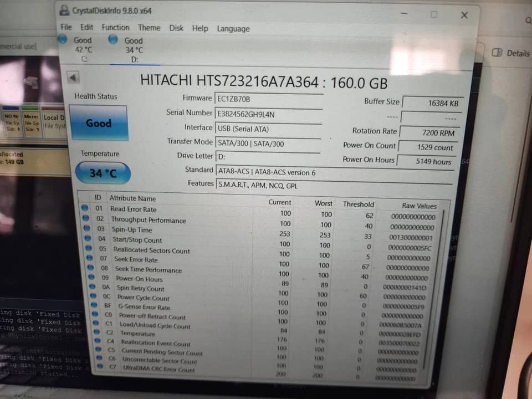Image resolution: width=532 pixels, height=399 pixels.
Task: Click the Rotation Rate value 7200 RPM
Action: pyautogui.click(x=429, y=132)
